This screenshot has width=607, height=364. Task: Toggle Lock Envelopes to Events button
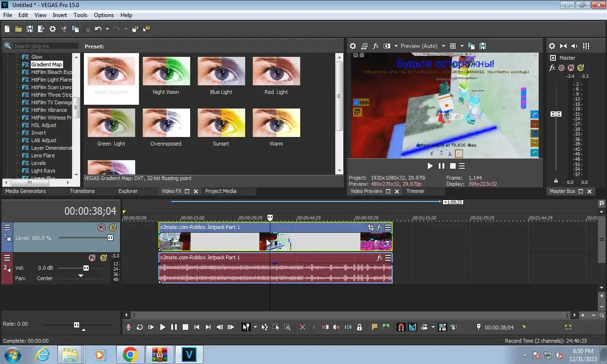tap(442, 327)
